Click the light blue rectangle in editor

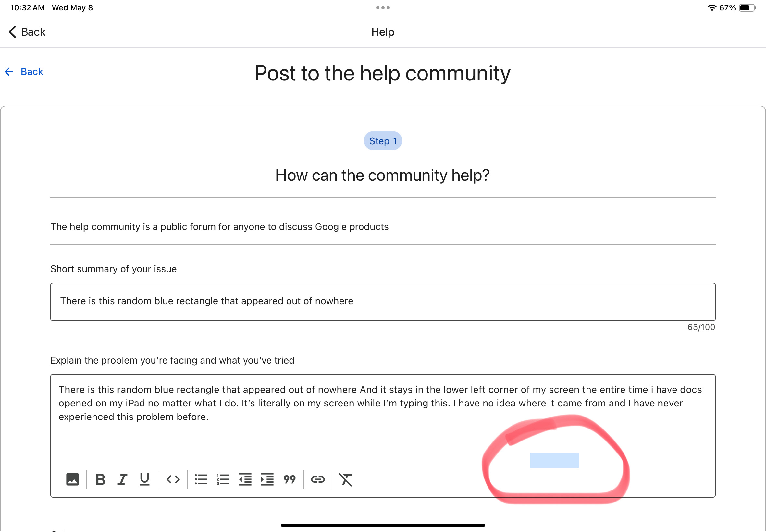coord(554,460)
